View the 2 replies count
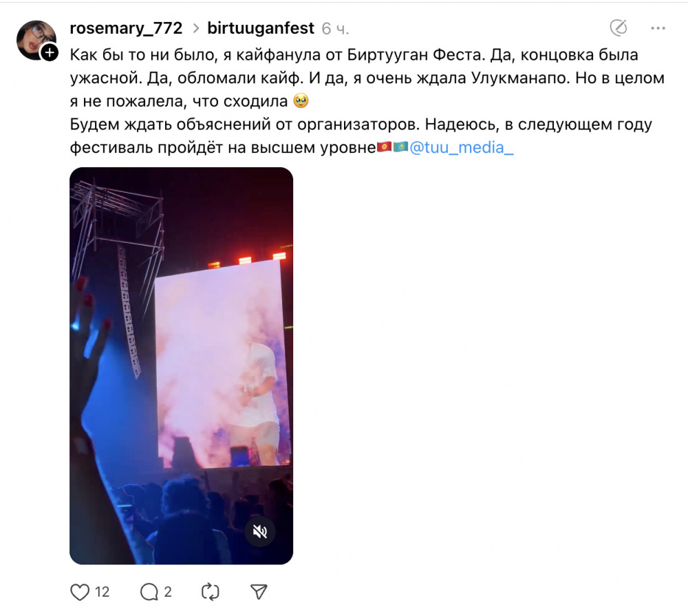 tap(168, 592)
